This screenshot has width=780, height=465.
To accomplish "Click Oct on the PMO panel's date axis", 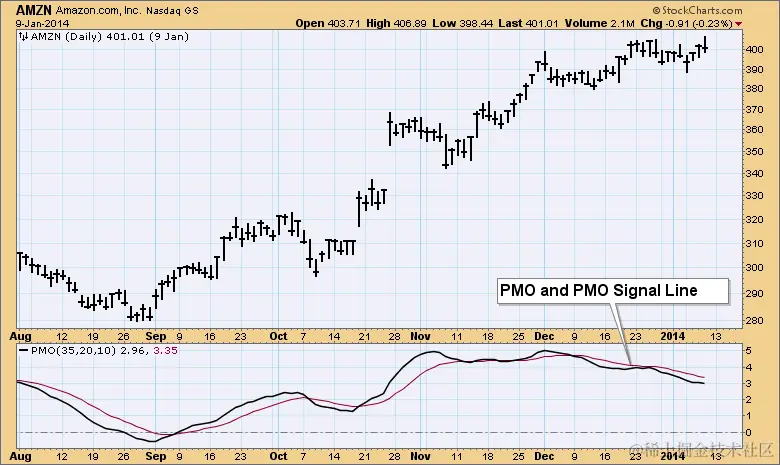I will tap(278, 456).
